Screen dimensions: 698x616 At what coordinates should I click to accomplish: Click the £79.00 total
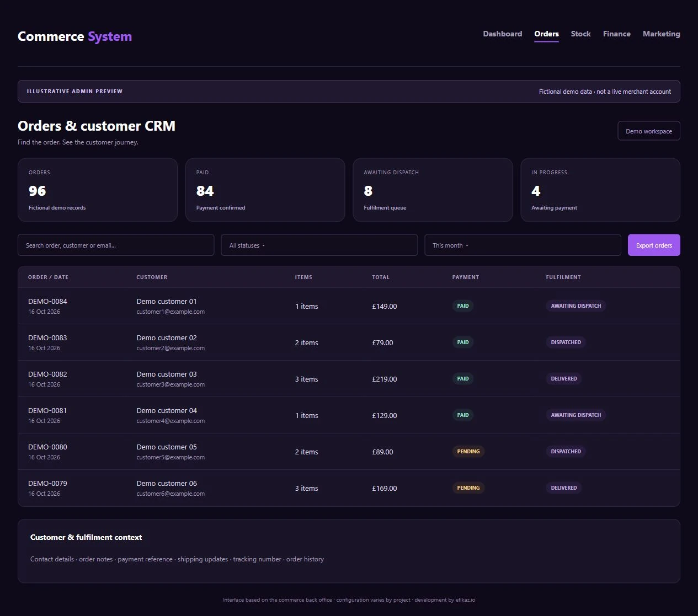[x=382, y=343]
